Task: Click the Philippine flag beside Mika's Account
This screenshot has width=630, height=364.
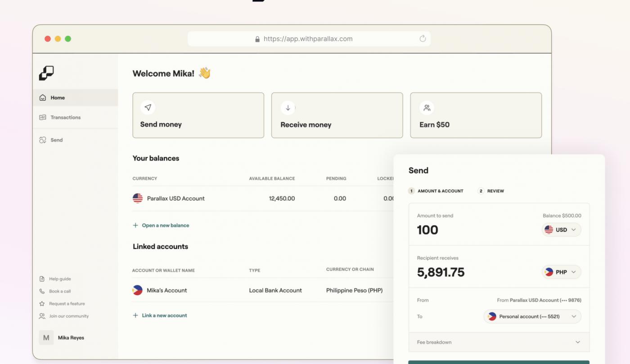Action: point(137,290)
